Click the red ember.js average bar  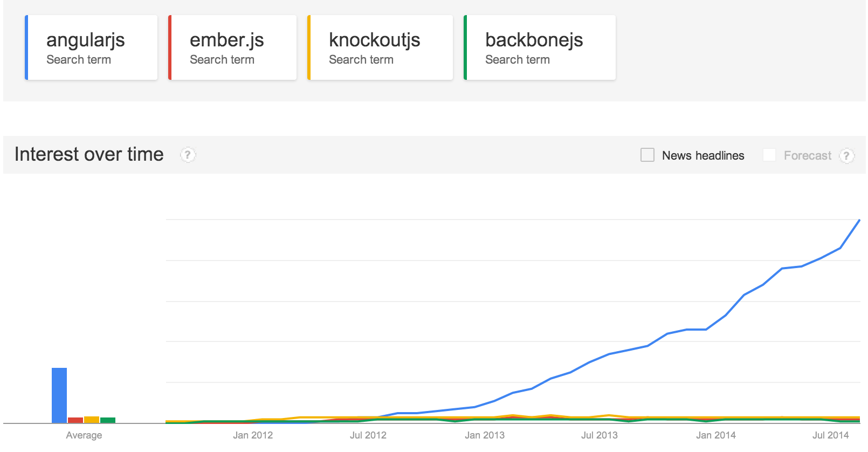coord(75,420)
